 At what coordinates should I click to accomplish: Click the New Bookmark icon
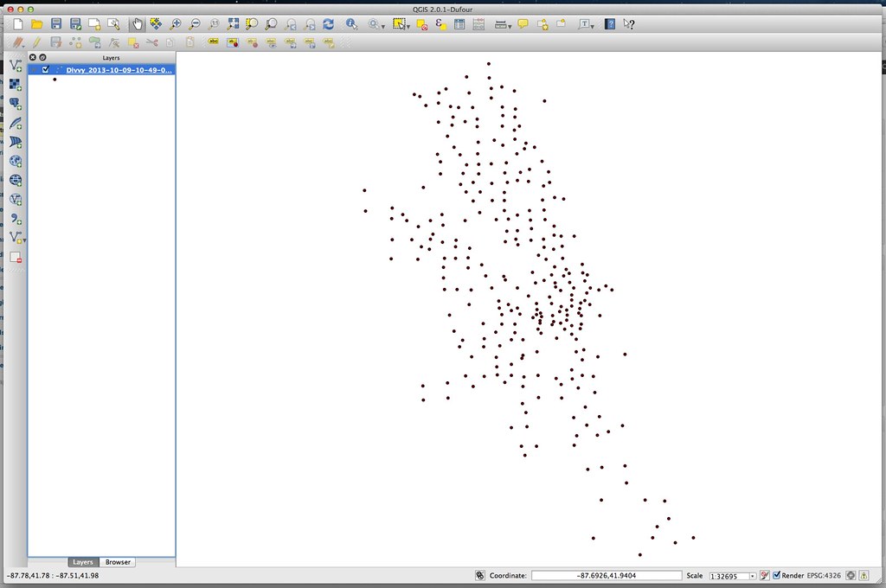point(543,23)
